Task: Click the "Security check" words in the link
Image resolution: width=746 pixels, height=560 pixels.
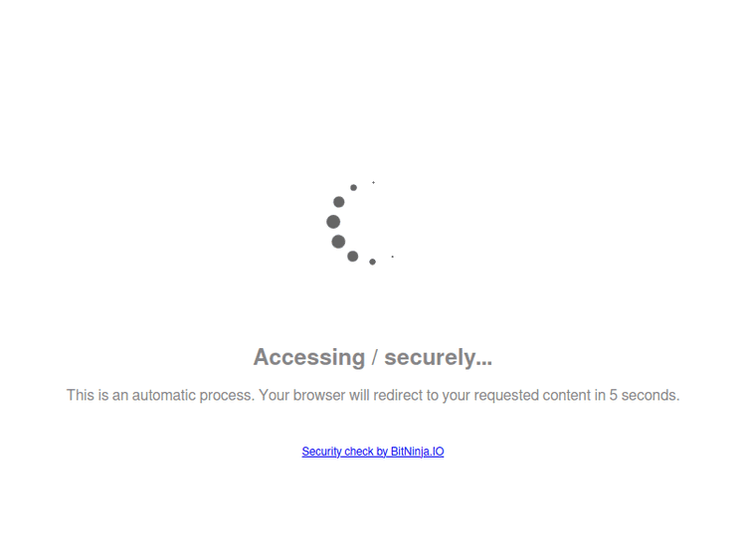Action: (338, 452)
